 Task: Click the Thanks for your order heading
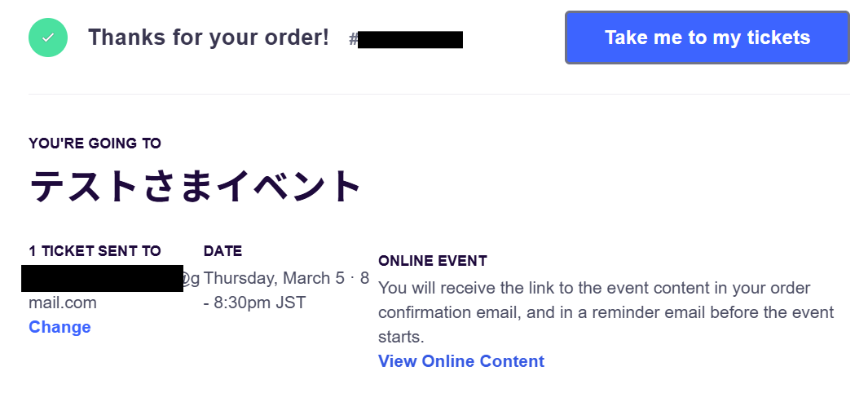tap(209, 38)
